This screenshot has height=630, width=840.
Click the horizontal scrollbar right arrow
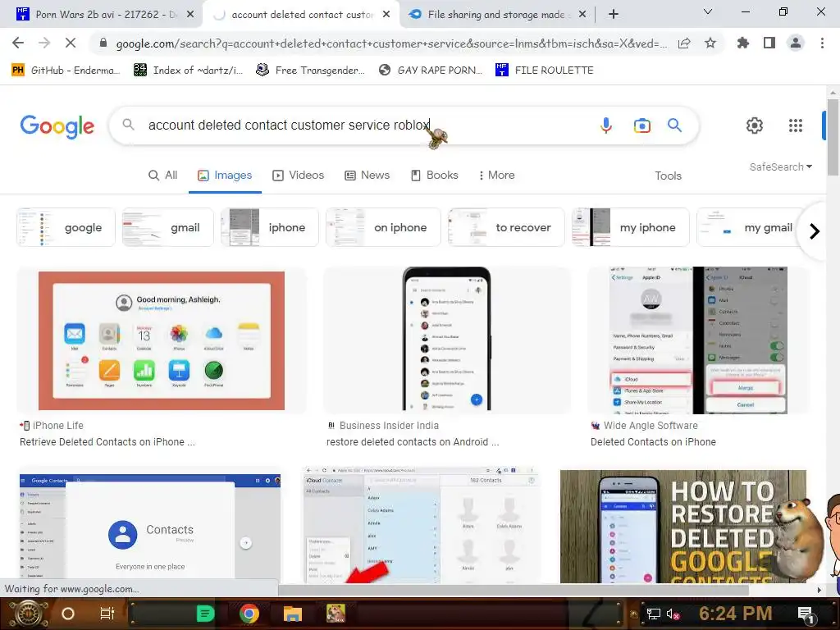pos(819,590)
